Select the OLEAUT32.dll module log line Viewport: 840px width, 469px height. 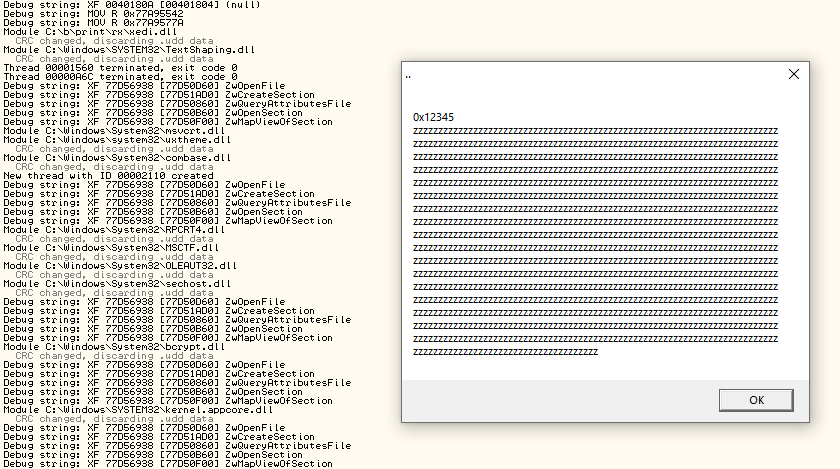point(120,266)
